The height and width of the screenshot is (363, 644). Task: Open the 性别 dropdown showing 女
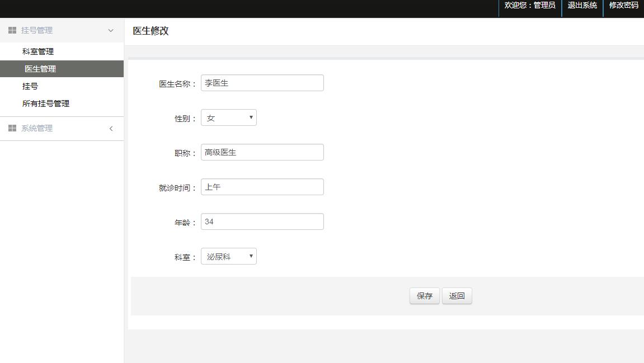[x=229, y=117]
